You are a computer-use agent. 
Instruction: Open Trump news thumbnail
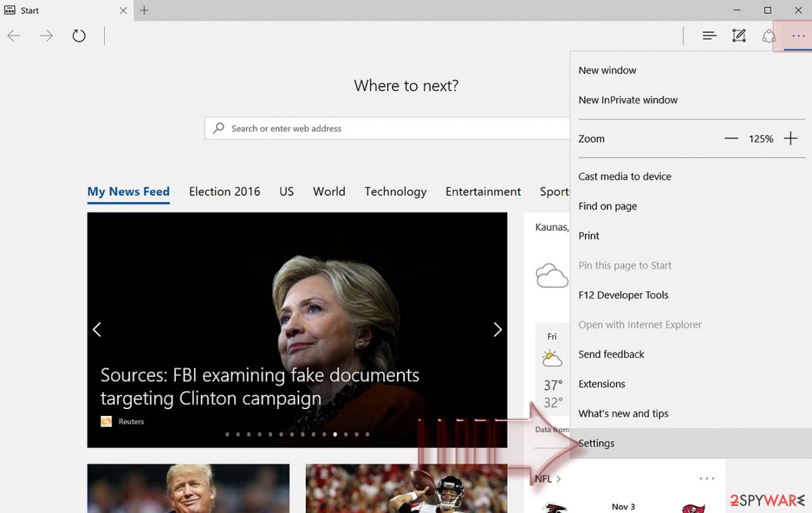click(188, 488)
